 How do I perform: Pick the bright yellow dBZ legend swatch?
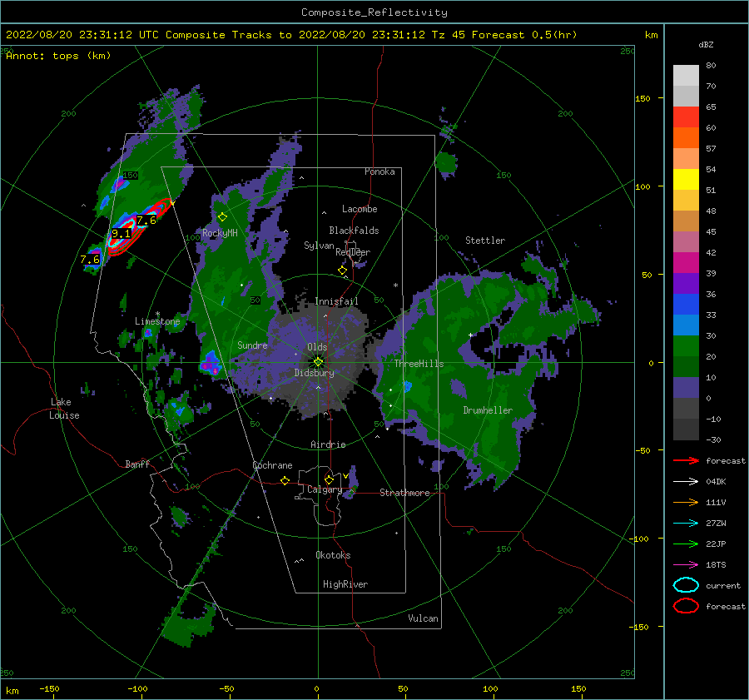click(x=686, y=179)
